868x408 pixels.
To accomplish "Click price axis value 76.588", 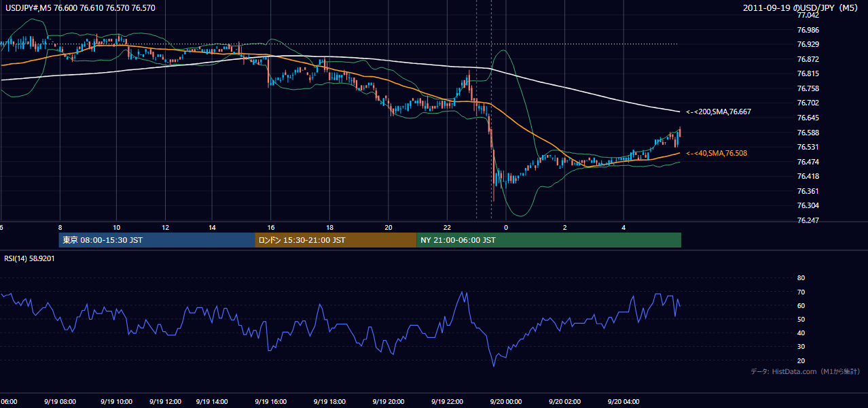I will (x=809, y=133).
